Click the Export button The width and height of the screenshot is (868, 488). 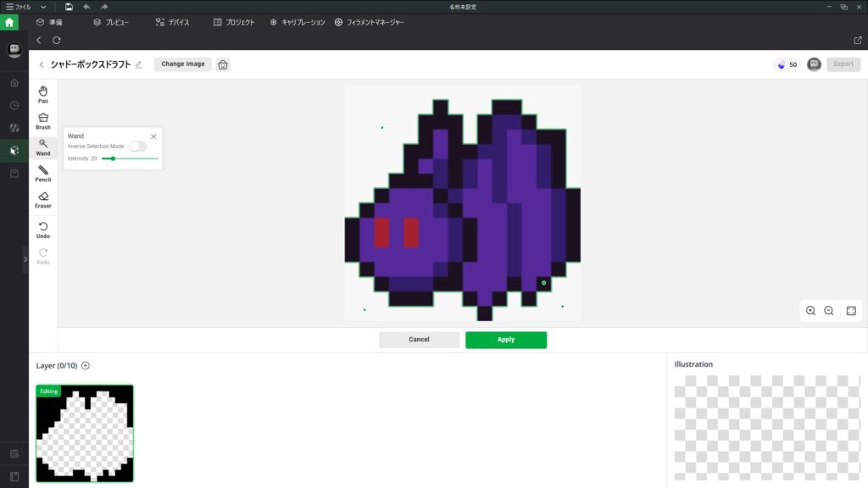843,64
